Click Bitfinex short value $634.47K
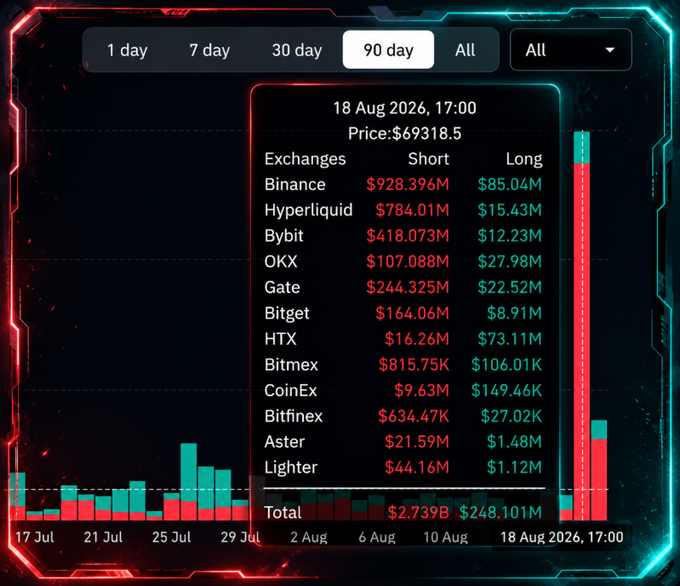The image size is (680, 586). [x=413, y=416]
